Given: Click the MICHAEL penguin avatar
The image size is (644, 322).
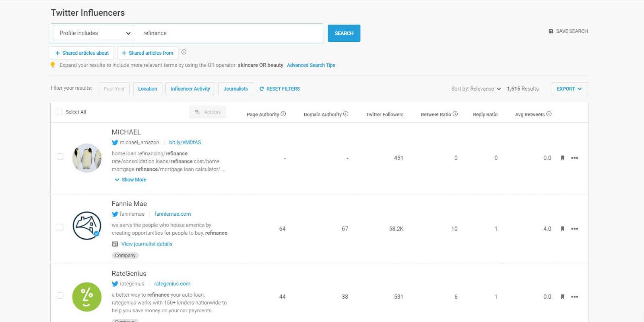Looking at the screenshot, I should point(87,158).
